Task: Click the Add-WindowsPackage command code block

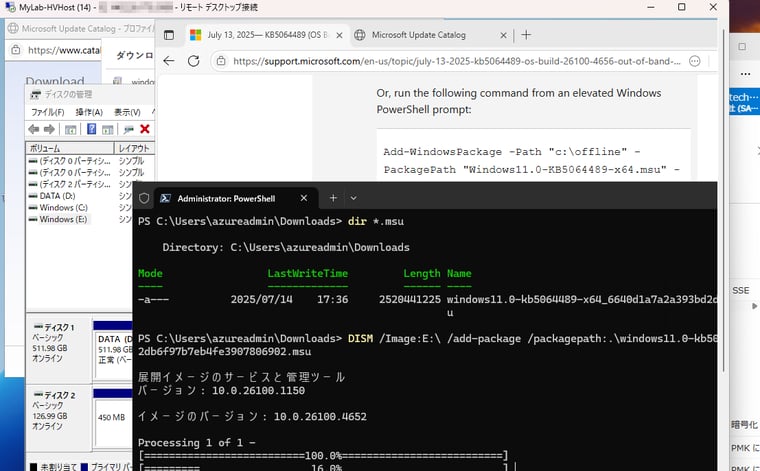Action: click(x=534, y=155)
